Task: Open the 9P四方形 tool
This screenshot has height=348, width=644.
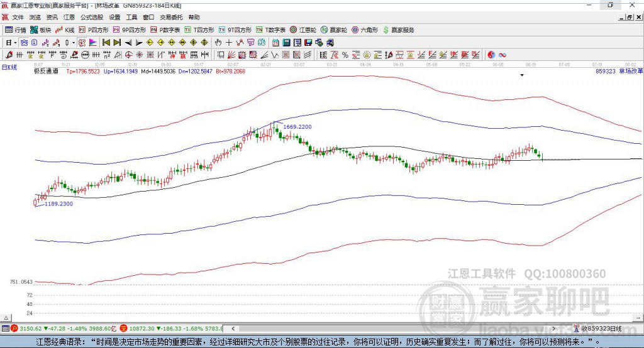Action: pos(130,30)
